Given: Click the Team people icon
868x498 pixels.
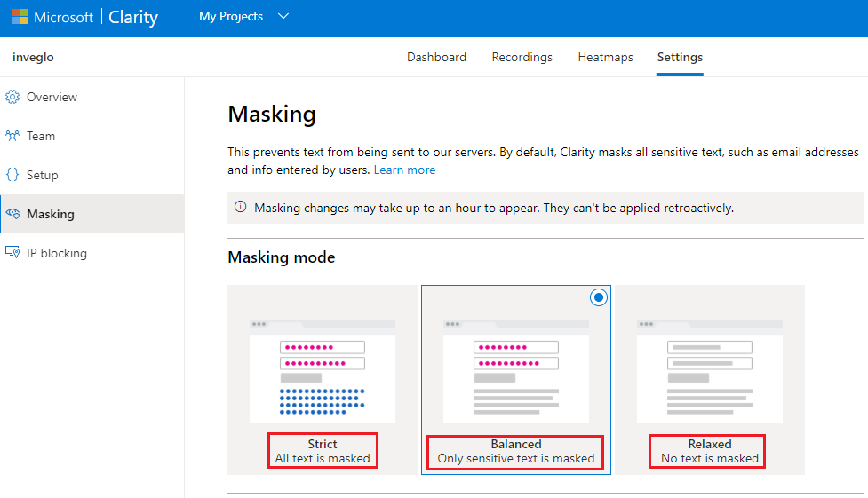Looking at the screenshot, I should (x=12, y=136).
